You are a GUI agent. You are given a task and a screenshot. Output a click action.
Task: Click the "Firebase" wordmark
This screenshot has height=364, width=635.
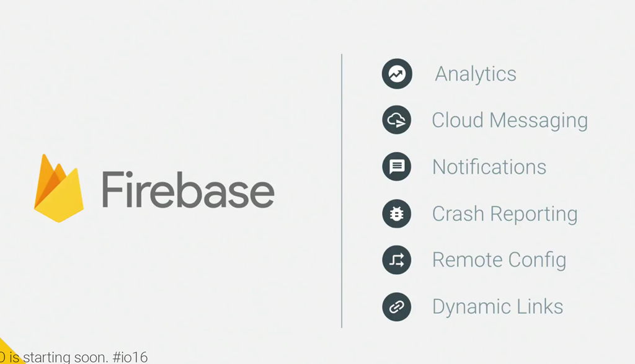click(x=189, y=190)
